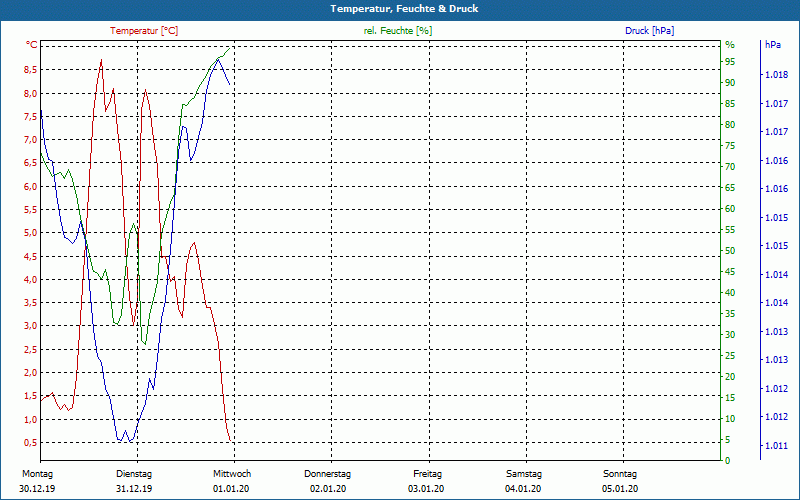Image resolution: width=800 pixels, height=500 pixels.
Task: Click the green '75' humidity tick value
Action: tap(730, 146)
